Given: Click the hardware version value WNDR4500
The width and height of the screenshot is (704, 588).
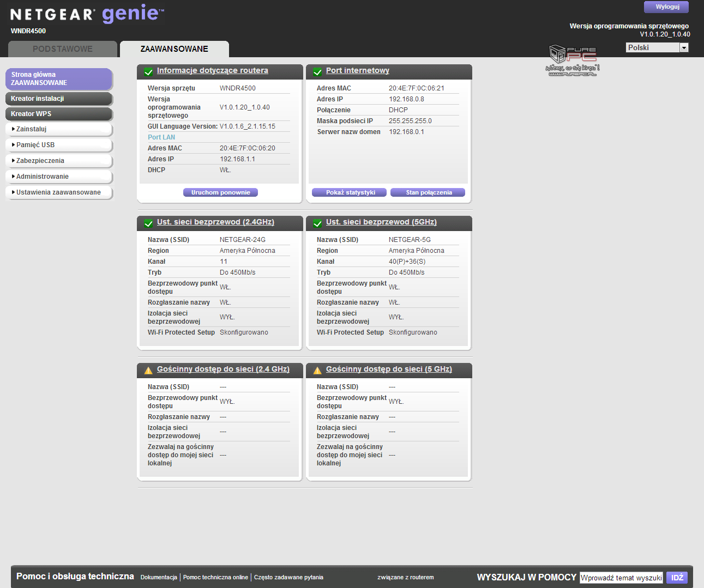Looking at the screenshot, I should tap(238, 88).
